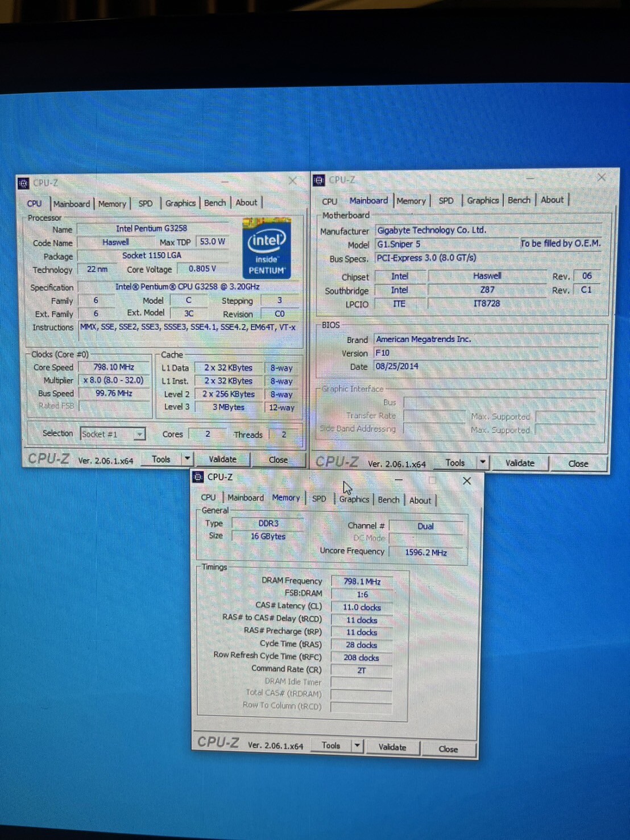Click the Uncore Frequency value 1596.2 MHz
Screen dimensions: 630x840
point(426,552)
